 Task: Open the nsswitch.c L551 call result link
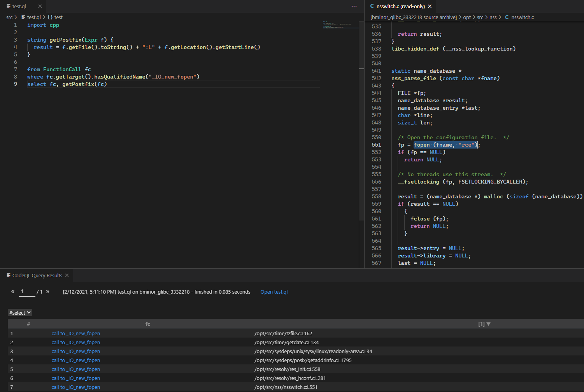[x=75, y=387]
